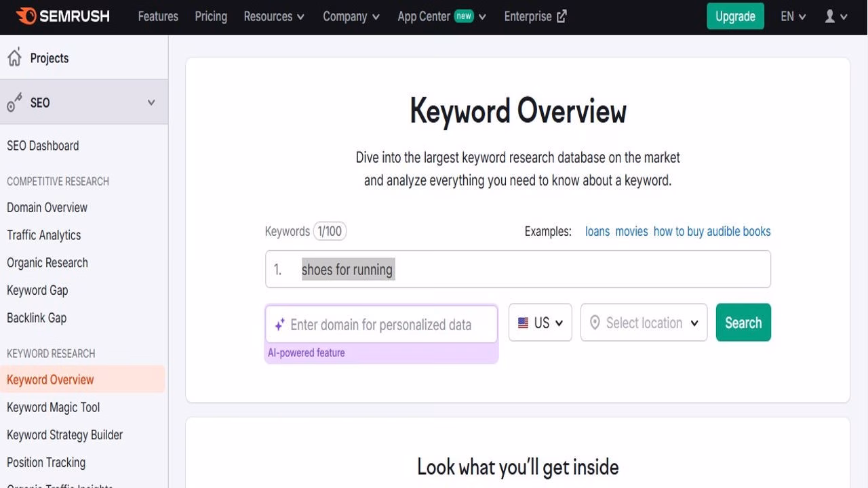Click the US flag icon
868x488 pixels.
(x=521, y=323)
